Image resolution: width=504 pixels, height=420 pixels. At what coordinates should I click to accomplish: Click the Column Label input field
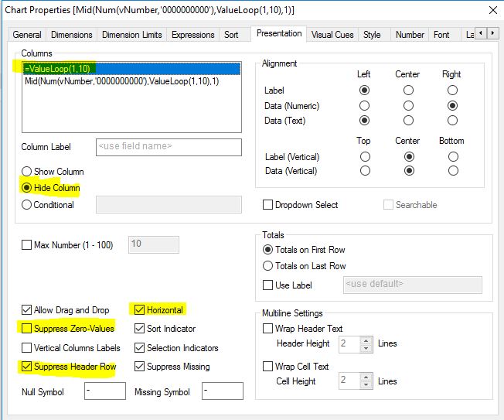pyautogui.click(x=169, y=147)
